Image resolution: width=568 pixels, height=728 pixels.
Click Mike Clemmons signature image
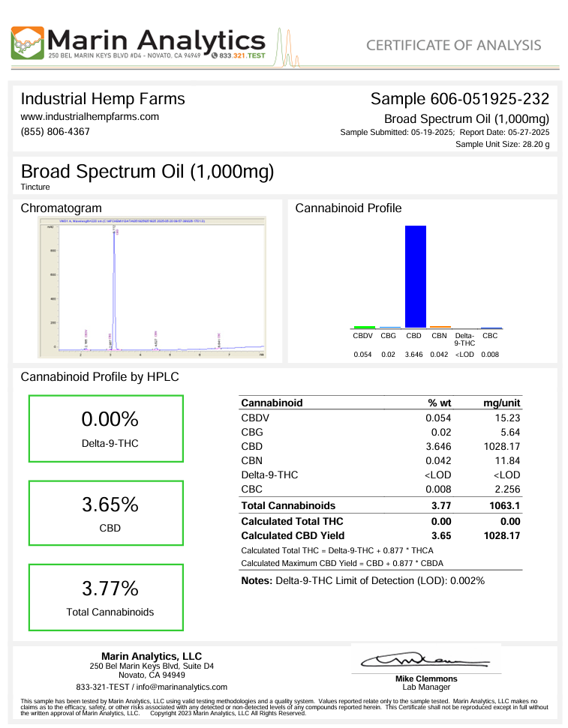pos(425,659)
